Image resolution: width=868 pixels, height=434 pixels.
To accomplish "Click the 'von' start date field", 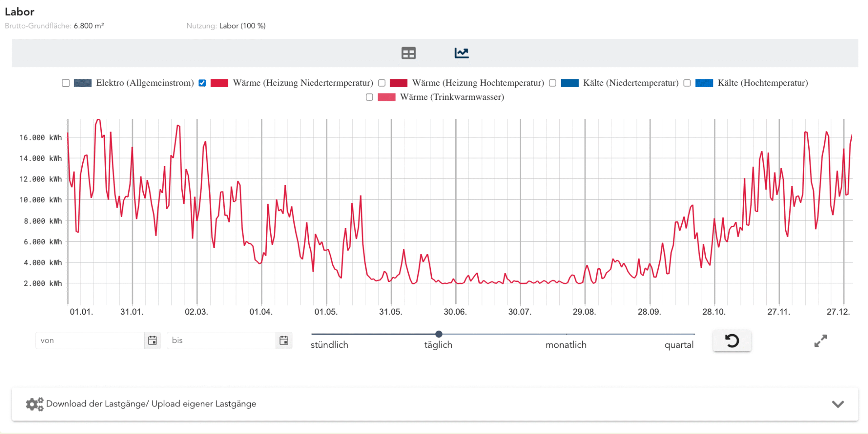I will point(90,341).
